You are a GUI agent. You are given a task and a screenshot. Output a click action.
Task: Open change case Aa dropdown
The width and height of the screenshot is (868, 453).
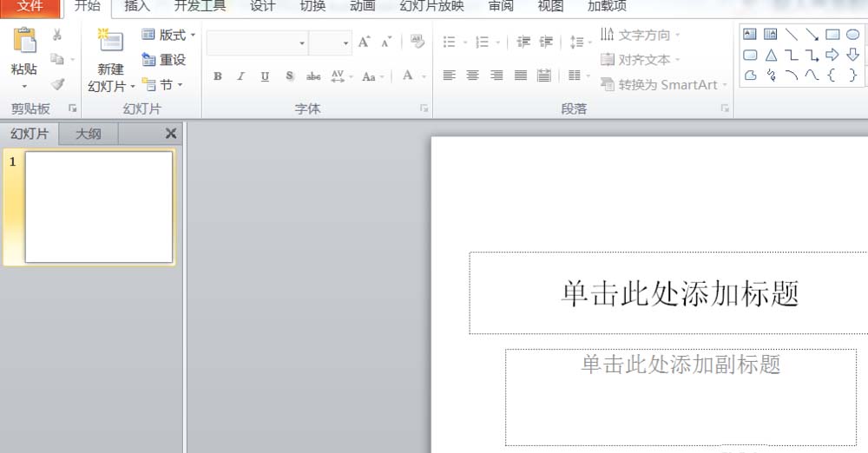tap(373, 76)
